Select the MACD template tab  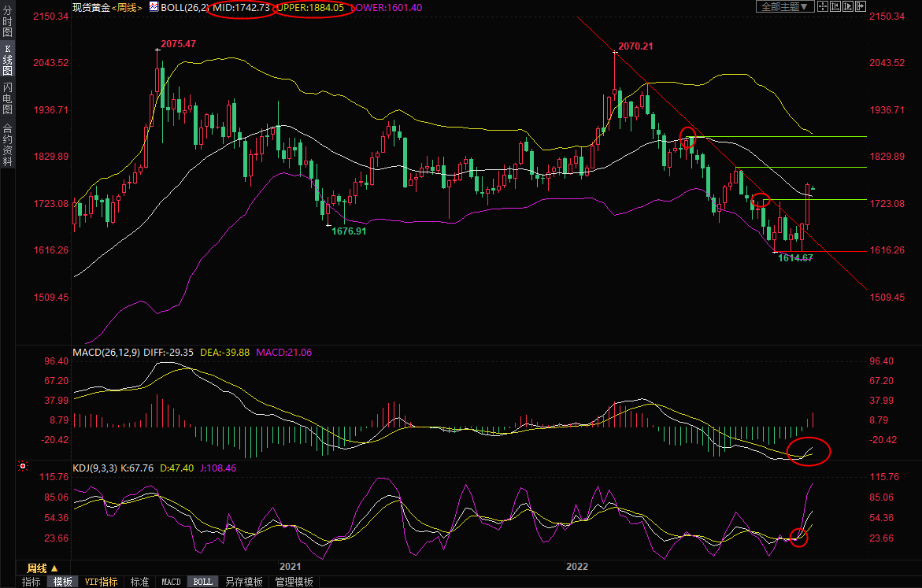pos(171,582)
